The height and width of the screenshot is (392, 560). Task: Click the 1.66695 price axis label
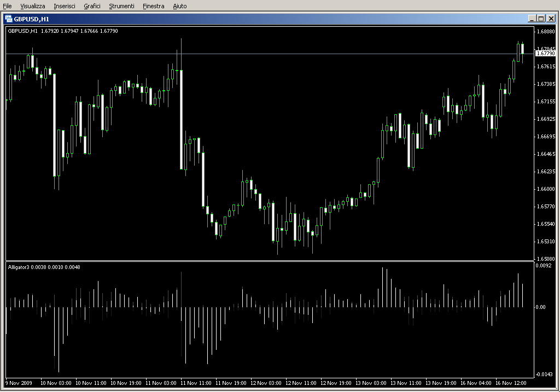click(546, 136)
